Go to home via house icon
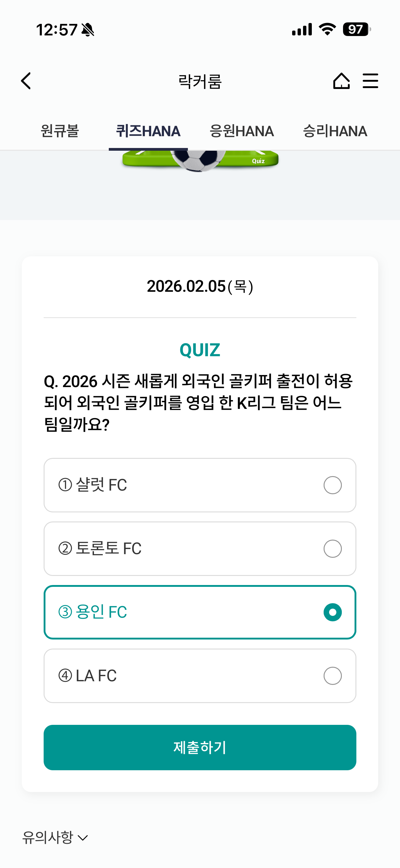 coord(341,81)
